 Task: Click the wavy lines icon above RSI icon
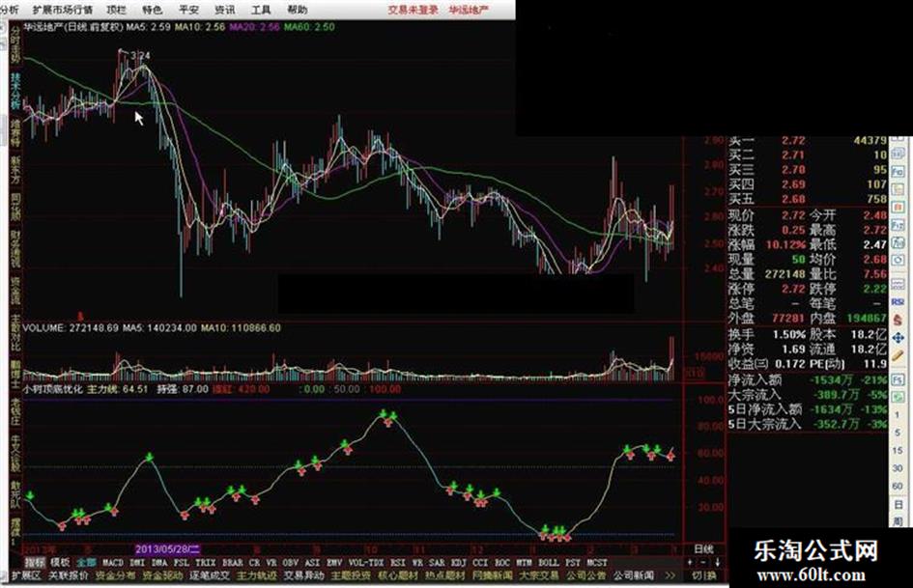(898, 282)
